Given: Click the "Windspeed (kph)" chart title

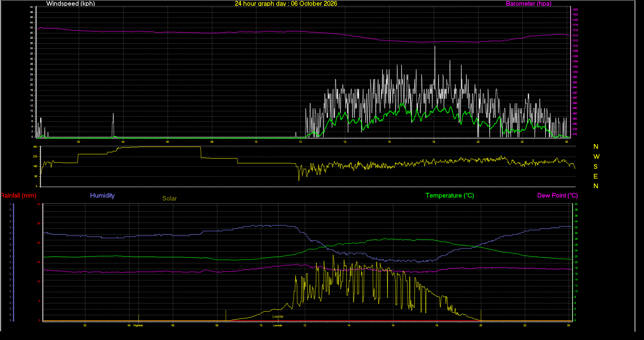Looking at the screenshot, I should pos(70,4).
